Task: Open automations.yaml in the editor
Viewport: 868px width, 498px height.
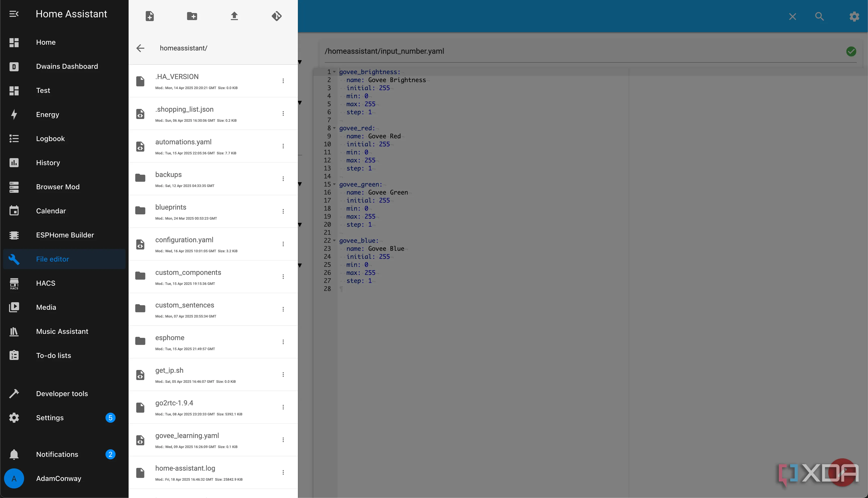Action: (213, 146)
